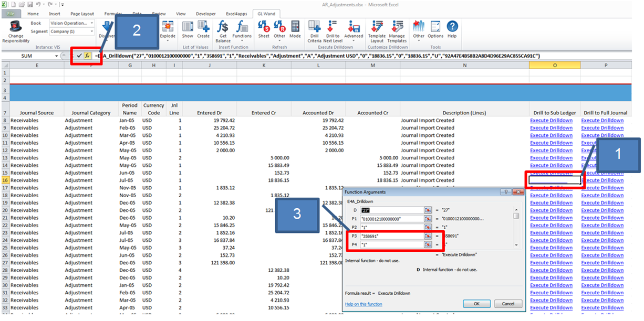The width and height of the screenshot is (644, 321).
Task: Switch to the Insert tab
Action: tap(54, 14)
